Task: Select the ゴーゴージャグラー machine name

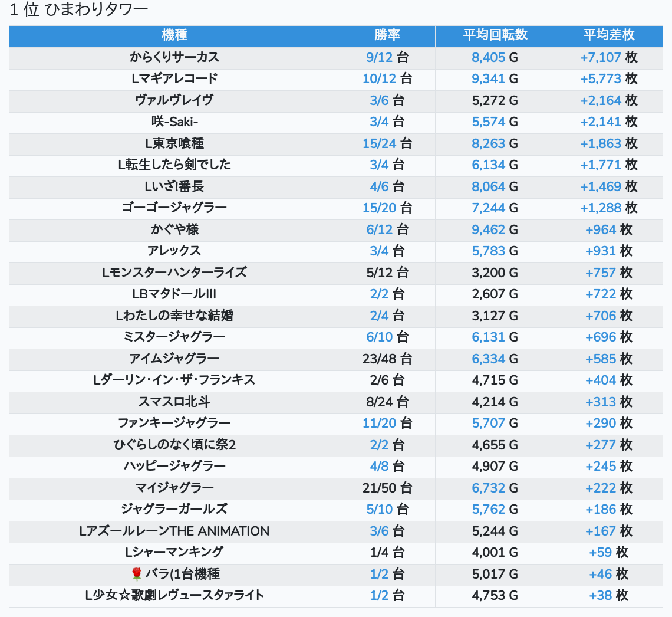Action: click(174, 208)
